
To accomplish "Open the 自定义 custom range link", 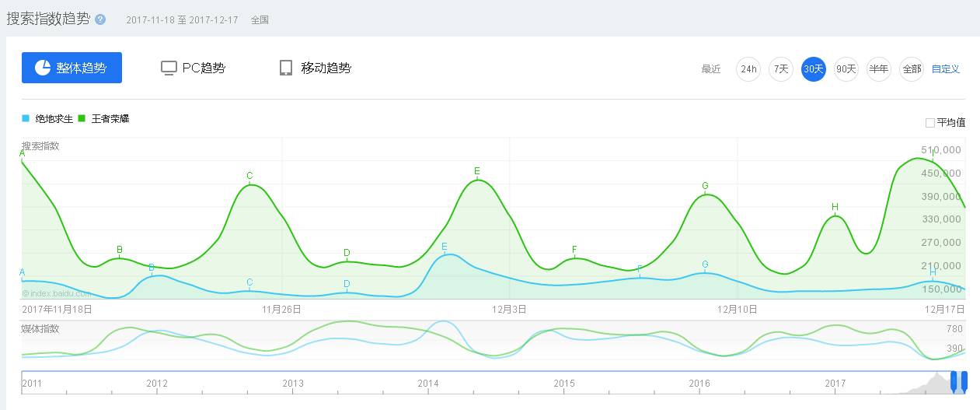I will click(x=946, y=69).
